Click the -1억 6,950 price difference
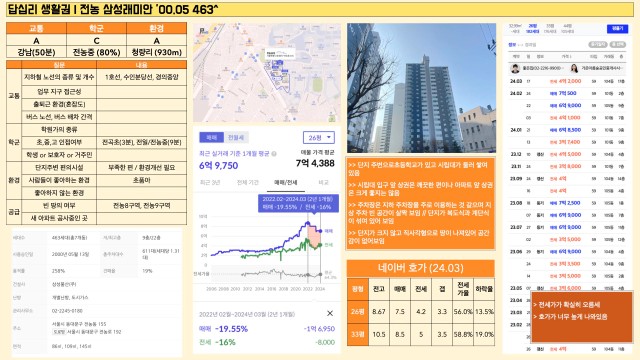This screenshot has width=640, height=360. click(319, 329)
